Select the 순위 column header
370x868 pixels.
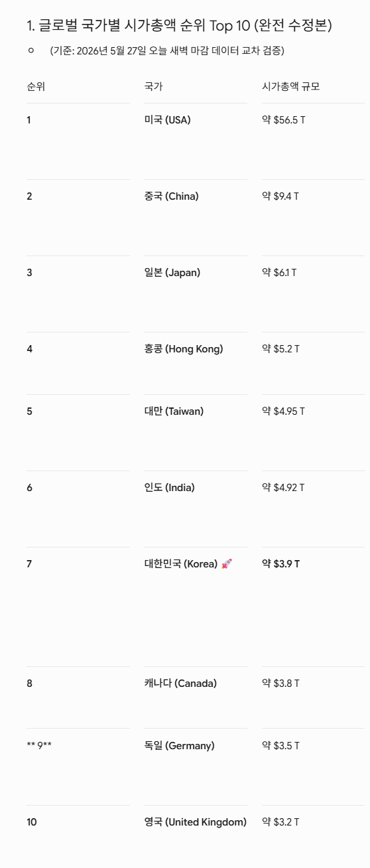[x=36, y=86]
